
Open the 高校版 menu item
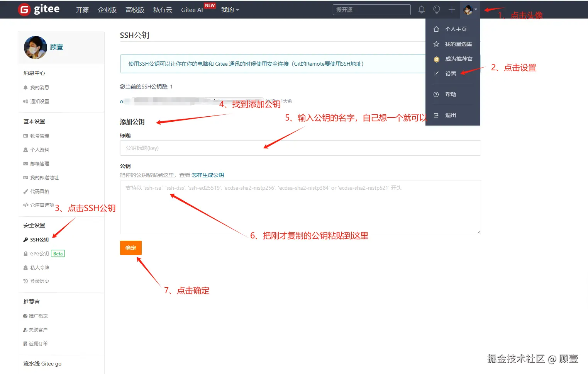135,10
